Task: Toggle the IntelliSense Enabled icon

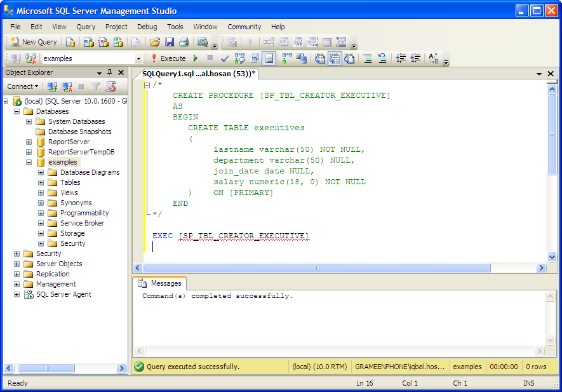Action: tap(269, 58)
